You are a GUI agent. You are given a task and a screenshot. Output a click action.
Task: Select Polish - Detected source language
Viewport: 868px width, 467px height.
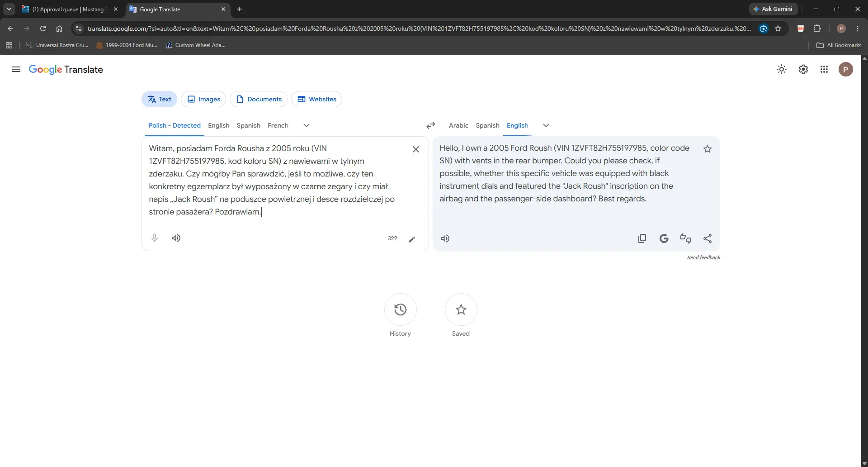[175, 125]
